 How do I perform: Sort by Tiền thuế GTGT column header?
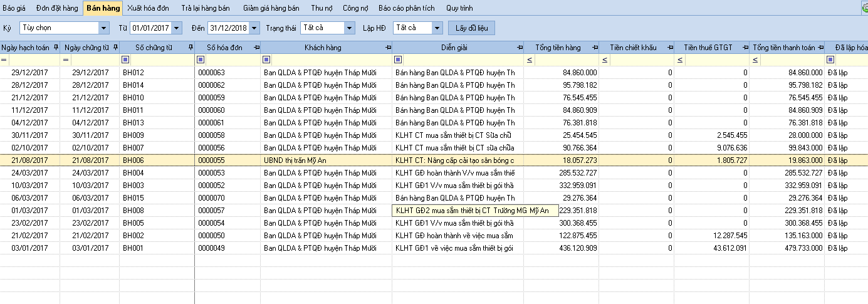point(708,48)
